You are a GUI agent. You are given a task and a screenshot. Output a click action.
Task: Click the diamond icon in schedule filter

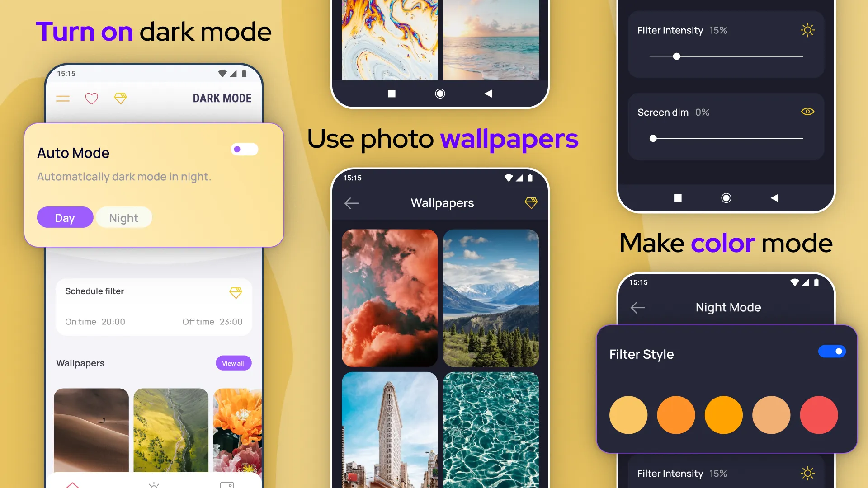[x=237, y=292]
